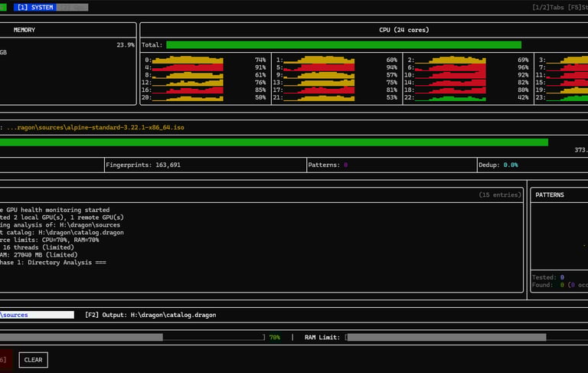Open the dimmed tab beside SYSTEM

coord(72,7)
